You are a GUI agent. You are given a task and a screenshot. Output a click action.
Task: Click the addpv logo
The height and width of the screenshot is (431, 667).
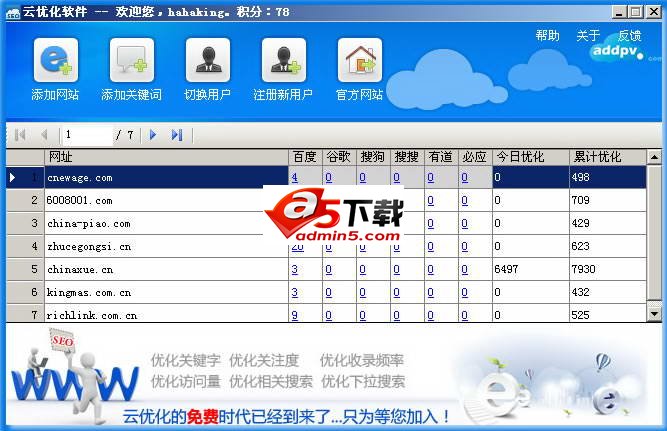pyautogui.click(x=619, y=51)
